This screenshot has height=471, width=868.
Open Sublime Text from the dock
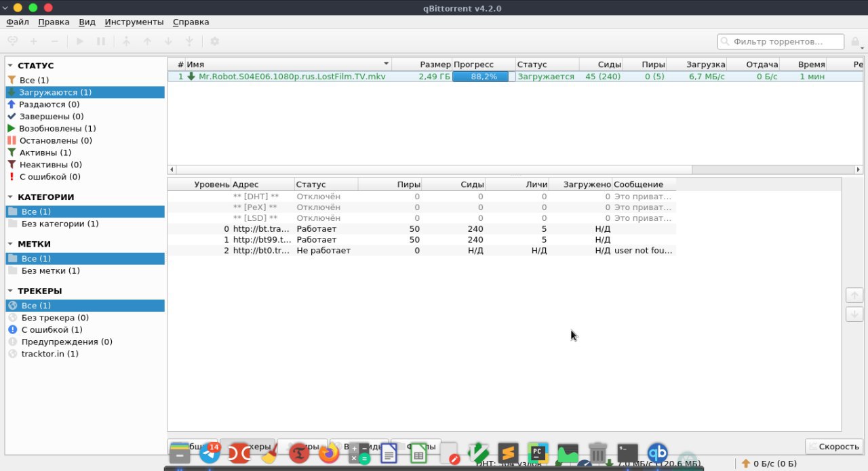[508, 453]
